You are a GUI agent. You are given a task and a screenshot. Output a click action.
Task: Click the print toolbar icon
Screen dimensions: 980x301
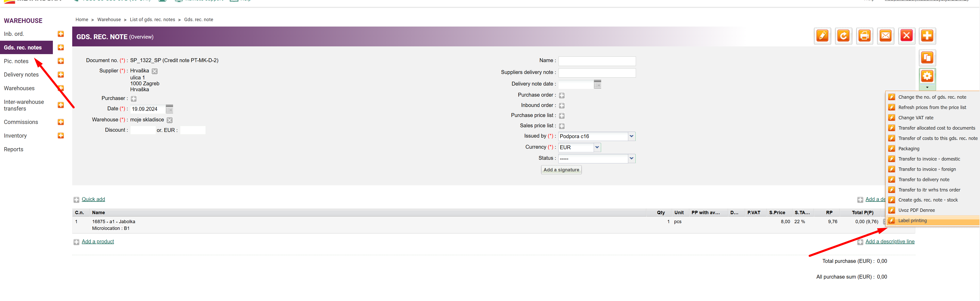click(864, 36)
